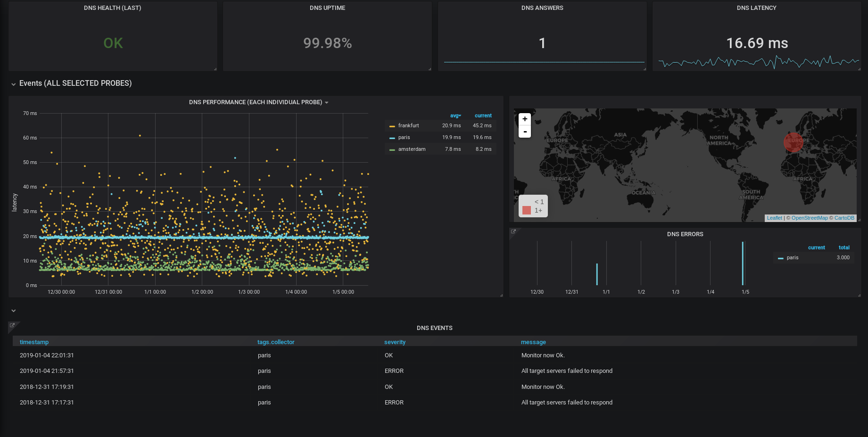Sort the legend by avg column header

(x=455, y=115)
